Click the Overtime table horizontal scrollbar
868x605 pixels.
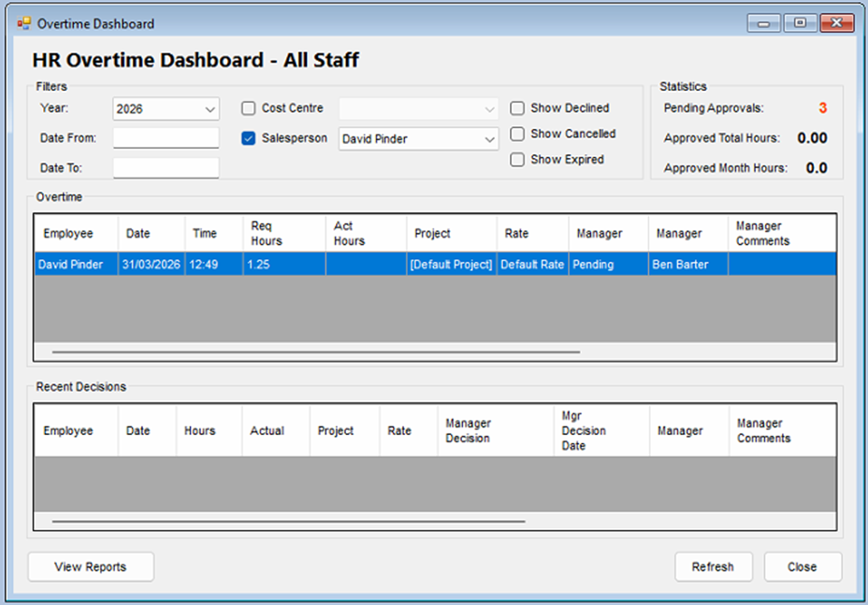316,352
